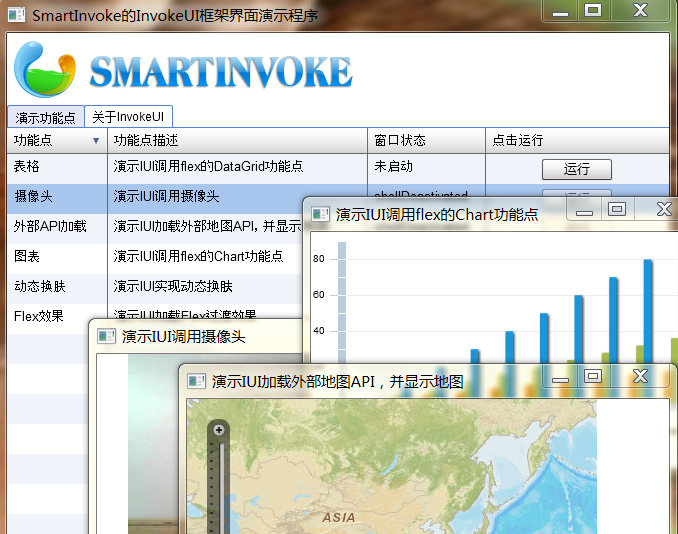
Task: Click description 演示IUI调用摄像头 in table
Action: point(166,196)
